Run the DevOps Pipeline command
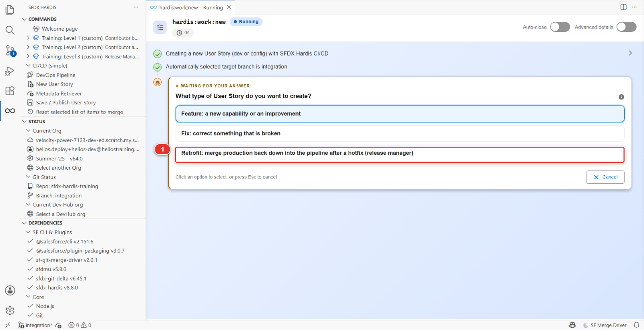The width and height of the screenshot is (644, 330). click(56, 75)
